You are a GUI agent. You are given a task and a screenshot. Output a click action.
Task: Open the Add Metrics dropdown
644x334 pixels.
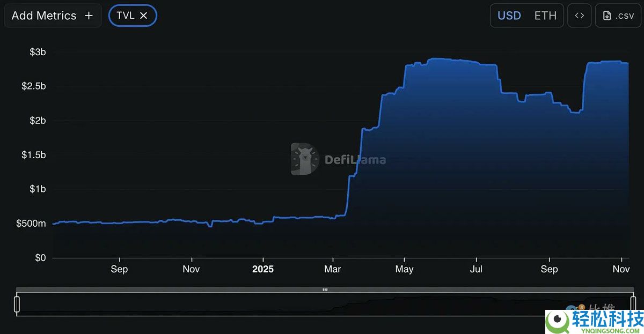click(53, 16)
